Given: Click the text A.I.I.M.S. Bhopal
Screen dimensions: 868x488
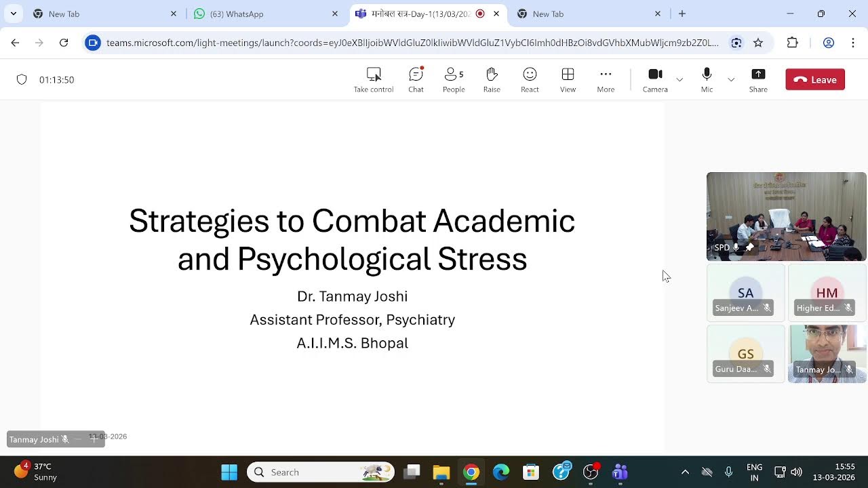Looking at the screenshot, I should [x=352, y=343].
